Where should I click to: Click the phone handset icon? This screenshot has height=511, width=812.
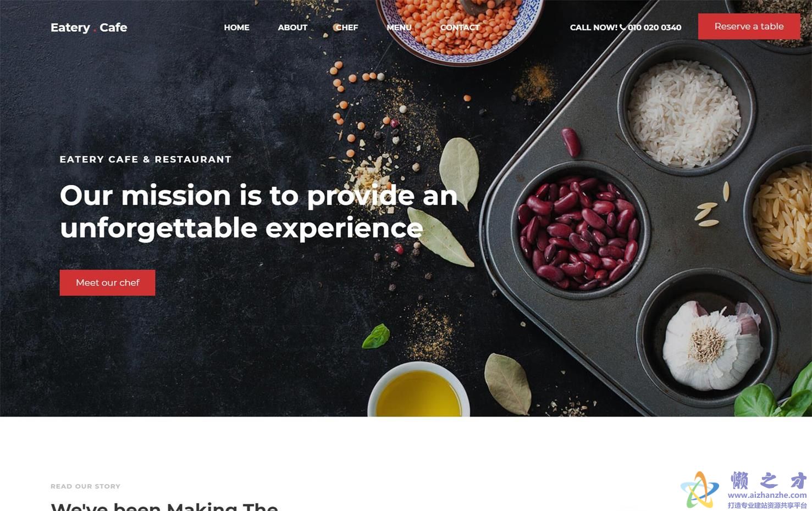tap(622, 27)
